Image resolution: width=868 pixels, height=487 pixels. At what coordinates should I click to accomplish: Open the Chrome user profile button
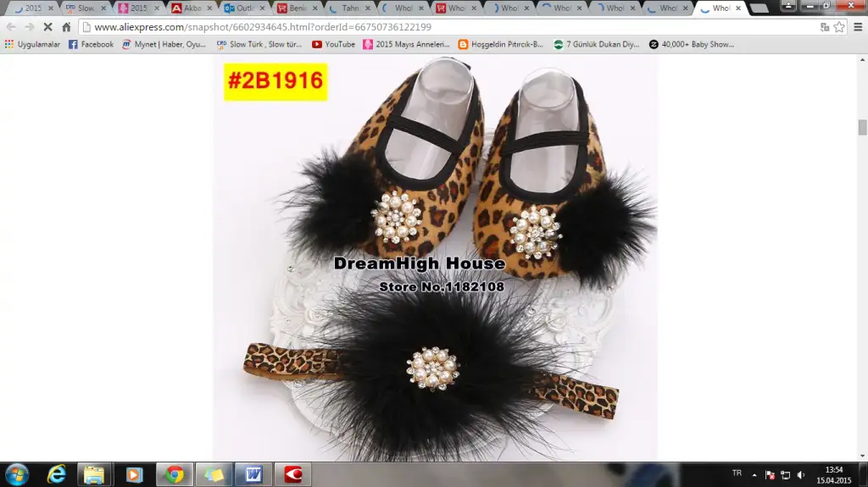click(788, 6)
